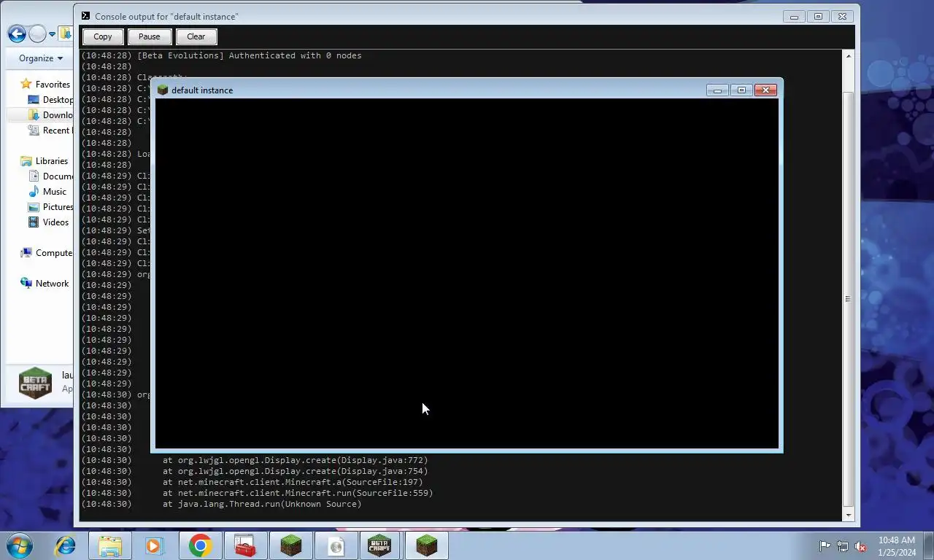The height and width of the screenshot is (560, 934).
Task: Minimize the console output window
Action: 794,16
